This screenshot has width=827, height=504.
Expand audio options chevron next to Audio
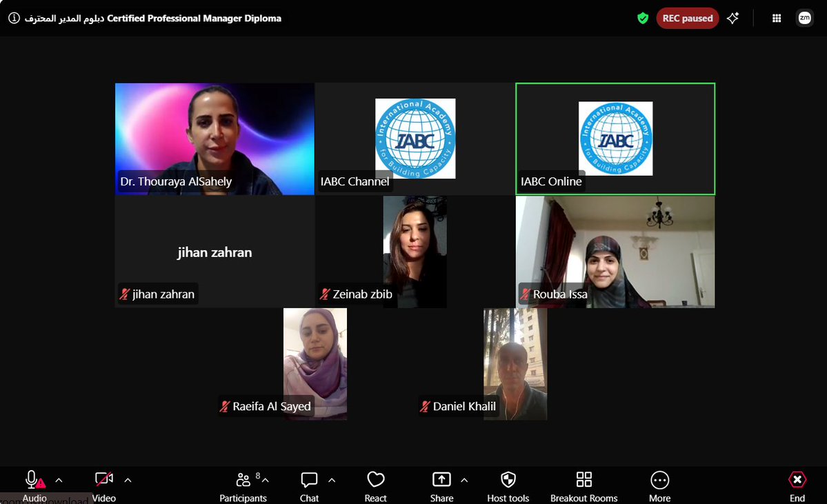[x=59, y=481]
